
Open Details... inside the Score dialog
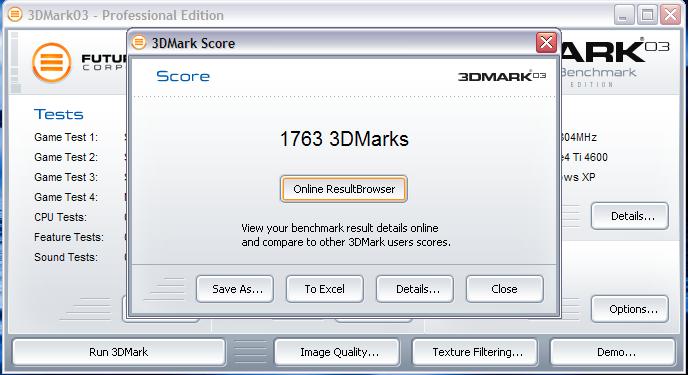coord(415,289)
